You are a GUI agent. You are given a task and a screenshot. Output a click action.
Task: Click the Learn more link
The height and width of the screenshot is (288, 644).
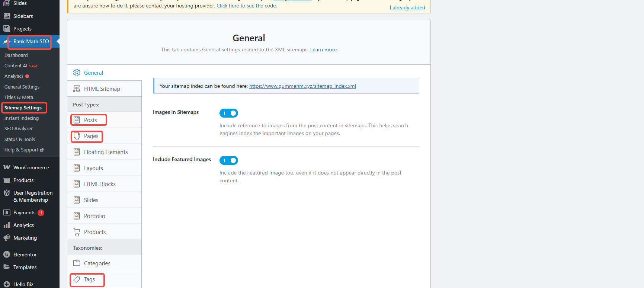(323, 49)
